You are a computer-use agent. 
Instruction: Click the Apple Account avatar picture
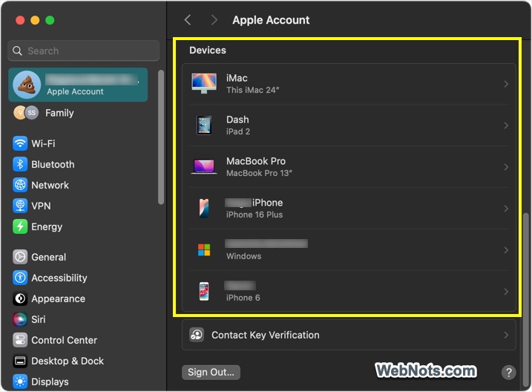point(27,85)
